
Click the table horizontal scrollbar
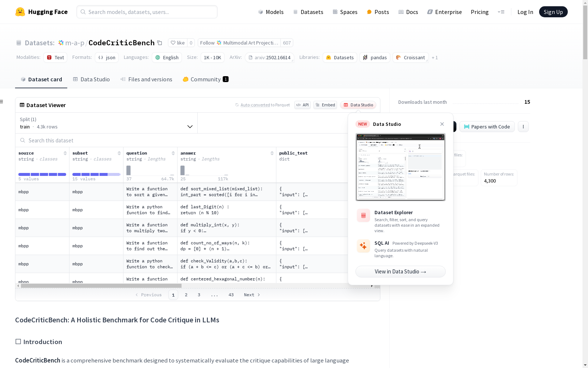pyautogui.click(x=101, y=286)
